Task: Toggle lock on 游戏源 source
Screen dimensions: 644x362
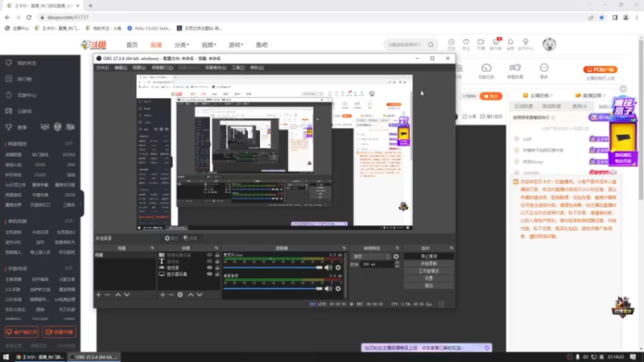Action: (217, 268)
